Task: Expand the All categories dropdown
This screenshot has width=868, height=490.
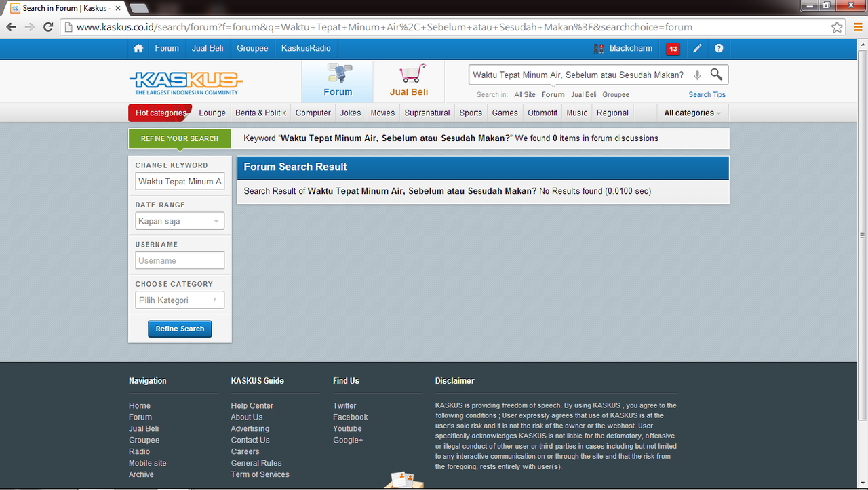Action: pos(692,113)
